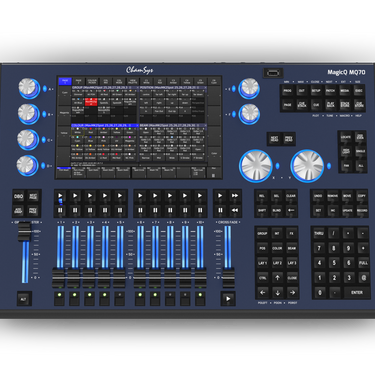Image resolution: width=375 pixels, height=375 pixels.
Task: Toggle the flash button under fader 5
Action: 120,298
